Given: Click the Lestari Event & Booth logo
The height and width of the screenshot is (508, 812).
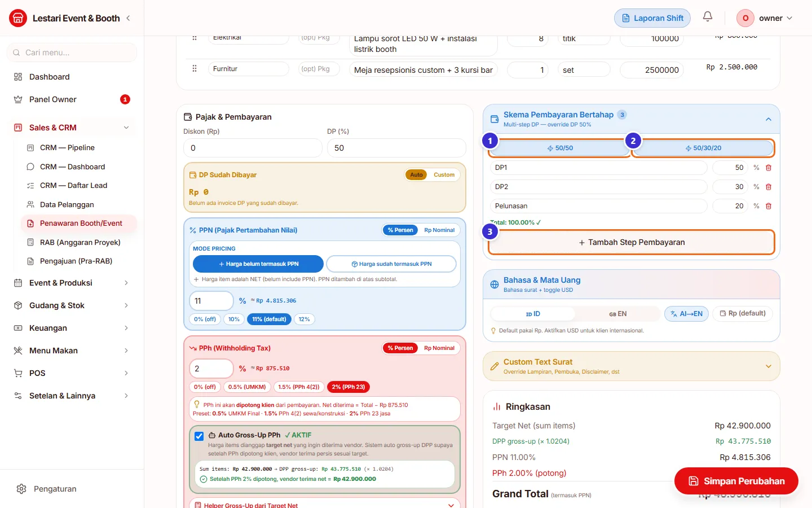Looking at the screenshot, I should 18,18.
